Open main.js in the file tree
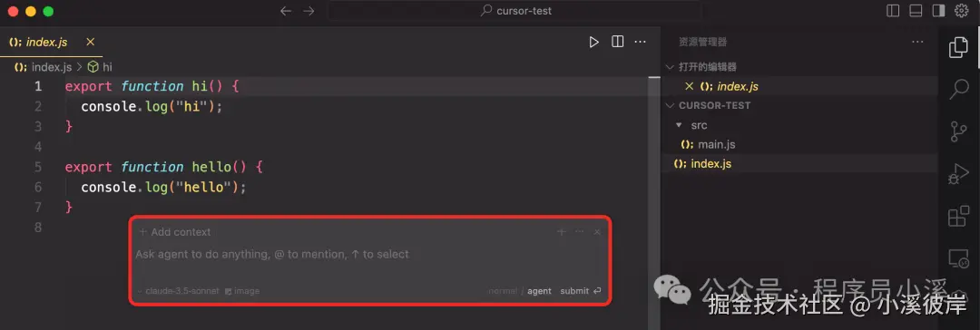980x330 pixels. tap(716, 144)
